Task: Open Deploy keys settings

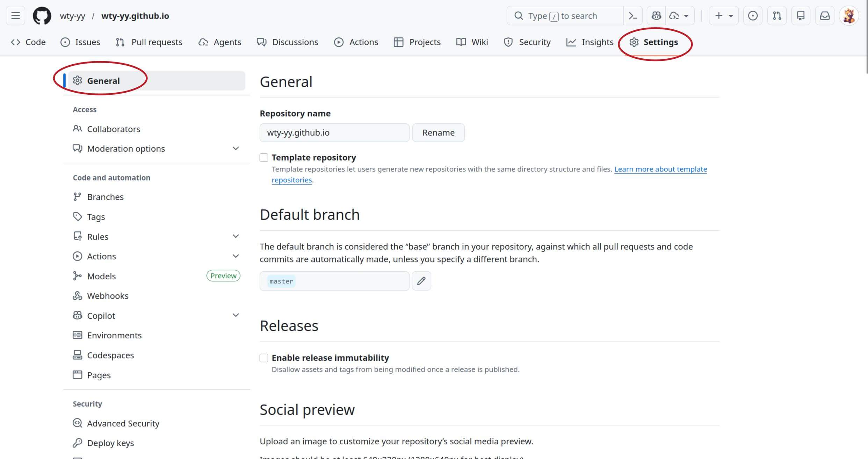Action: click(157, 443)
